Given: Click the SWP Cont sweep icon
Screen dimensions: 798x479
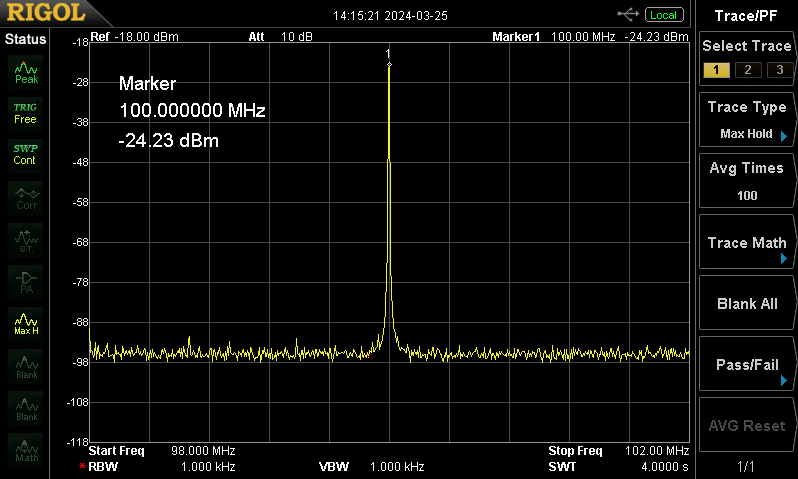Looking at the screenshot, I should [x=26, y=154].
